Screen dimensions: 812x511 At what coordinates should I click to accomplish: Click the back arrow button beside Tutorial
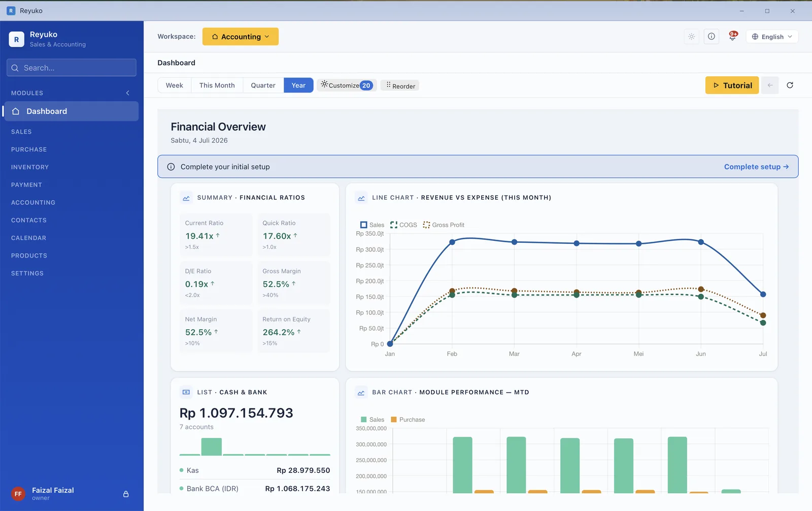click(770, 85)
